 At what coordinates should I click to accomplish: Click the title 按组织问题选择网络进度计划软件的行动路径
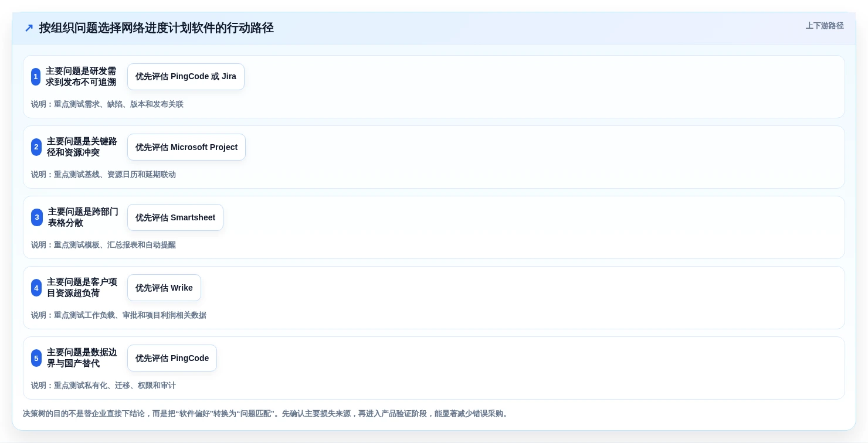(x=157, y=28)
